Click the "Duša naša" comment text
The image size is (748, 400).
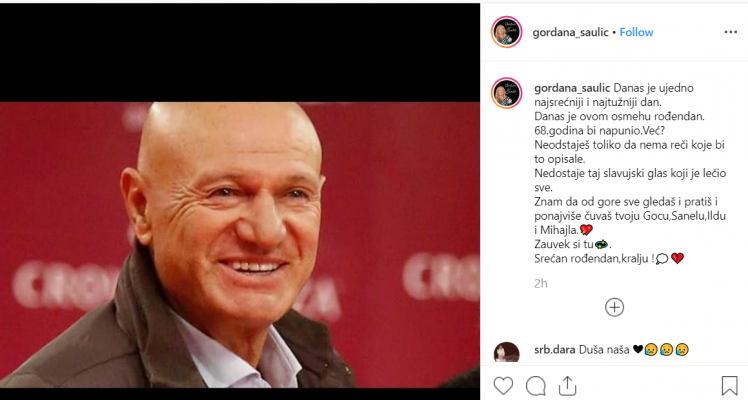(604, 349)
